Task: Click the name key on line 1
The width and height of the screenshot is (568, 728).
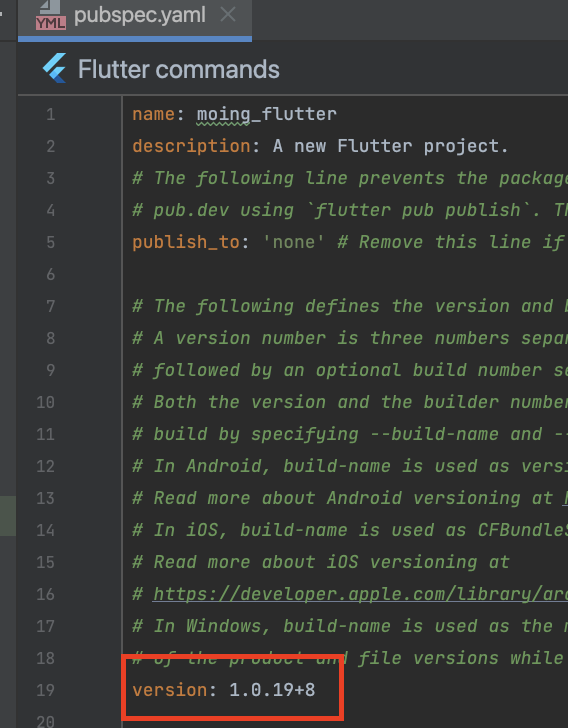Action: 154,114
